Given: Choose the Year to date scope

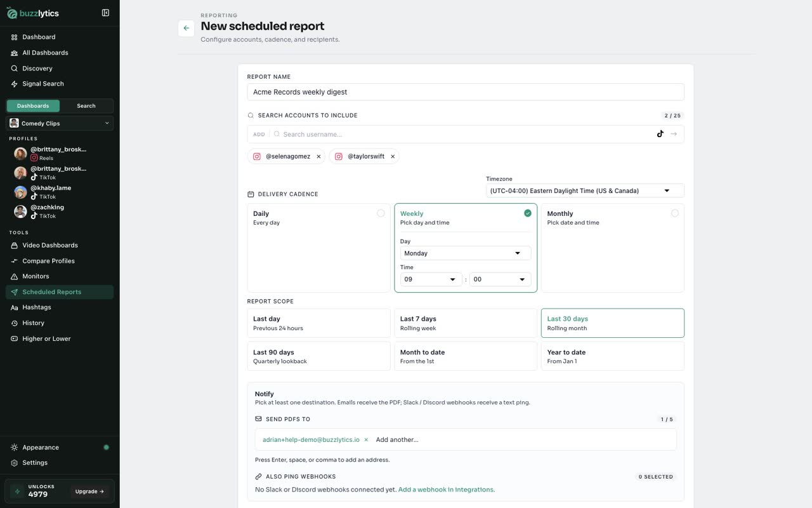Looking at the screenshot, I should click(613, 356).
